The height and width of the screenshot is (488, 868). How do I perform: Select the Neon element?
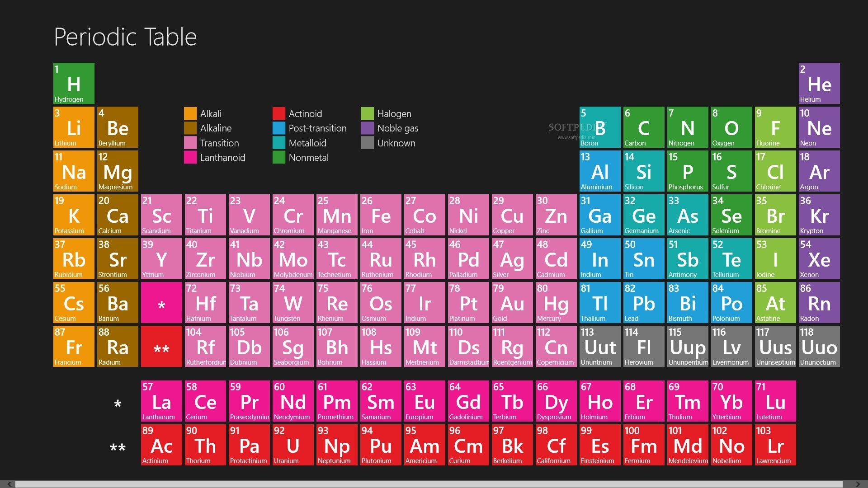[819, 127]
